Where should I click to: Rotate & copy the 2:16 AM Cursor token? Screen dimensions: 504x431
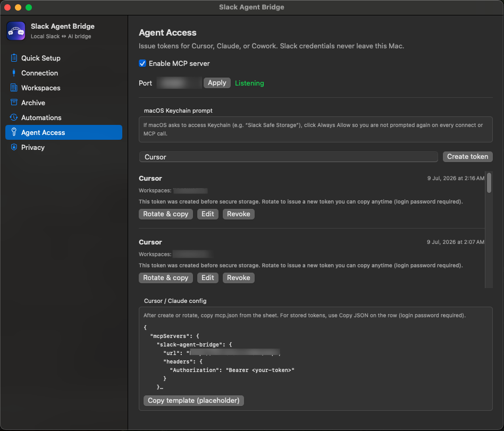pos(165,214)
